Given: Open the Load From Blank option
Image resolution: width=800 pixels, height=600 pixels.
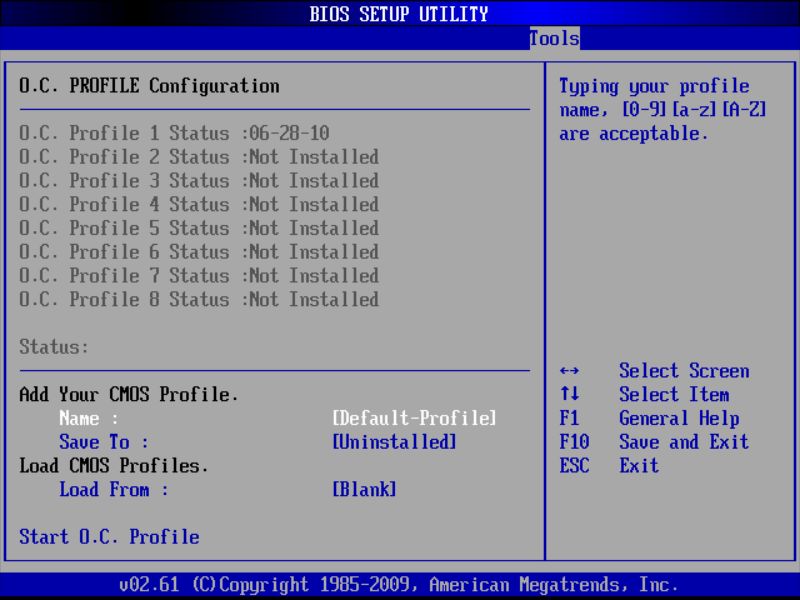Looking at the screenshot, I should (x=364, y=489).
